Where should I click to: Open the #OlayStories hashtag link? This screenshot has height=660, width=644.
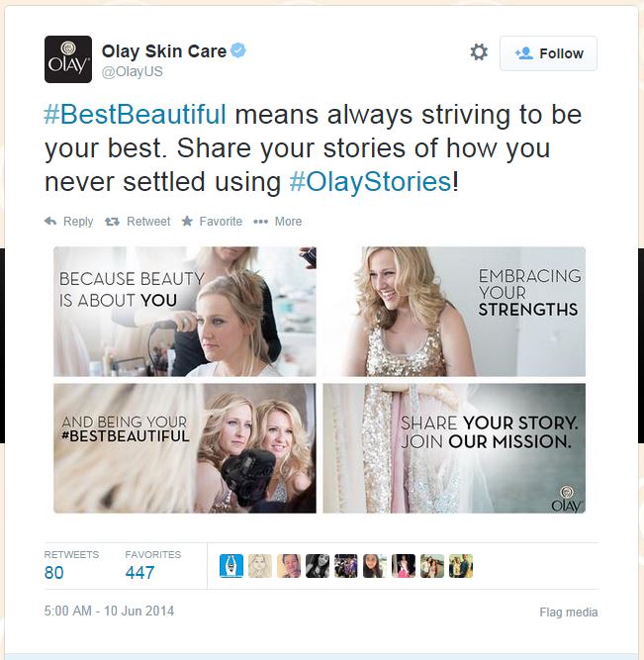click(370, 182)
